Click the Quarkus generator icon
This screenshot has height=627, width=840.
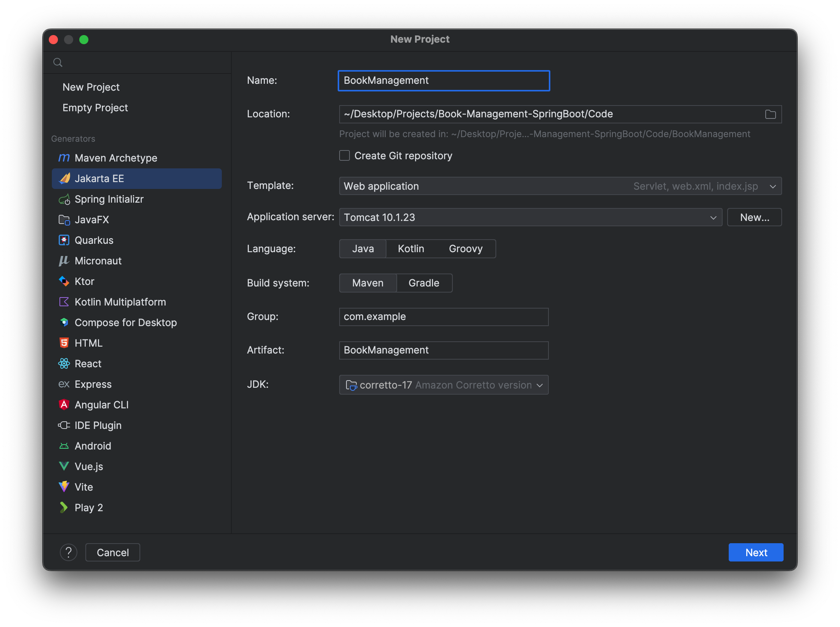(64, 240)
